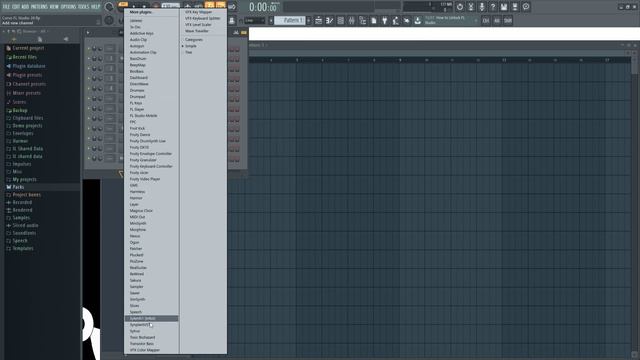Viewport: 640px width, 360px height.
Task: Open the Piano roll view icon
Action: 330,20
